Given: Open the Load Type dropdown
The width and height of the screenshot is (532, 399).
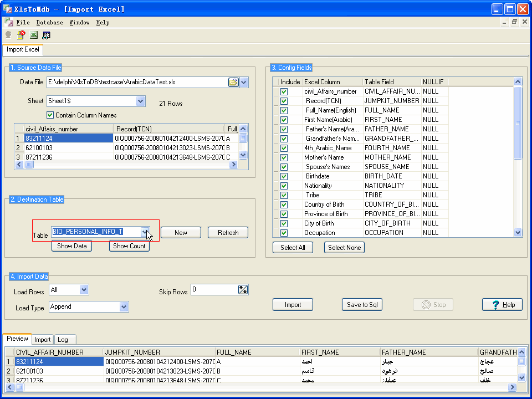Looking at the screenshot, I should tap(124, 306).
